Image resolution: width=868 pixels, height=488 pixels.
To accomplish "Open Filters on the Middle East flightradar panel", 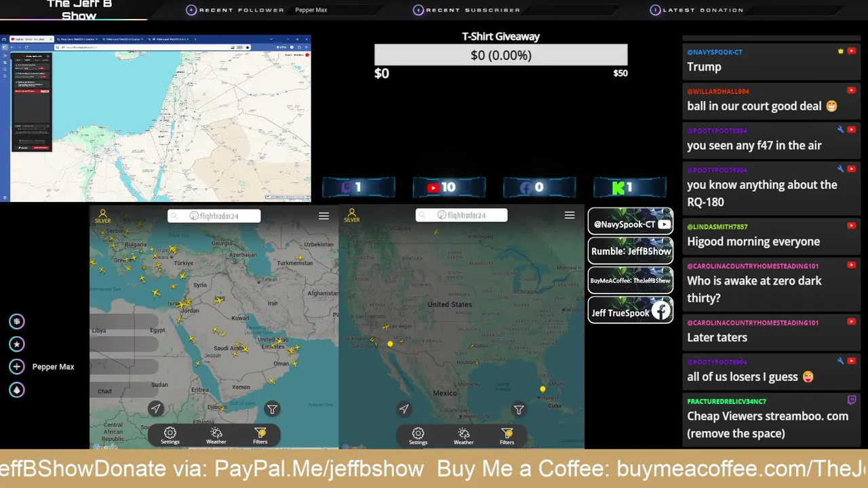I will (260, 436).
